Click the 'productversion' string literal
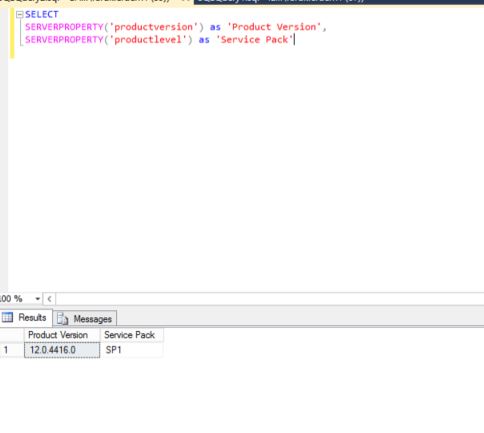 [x=153, y=27]
